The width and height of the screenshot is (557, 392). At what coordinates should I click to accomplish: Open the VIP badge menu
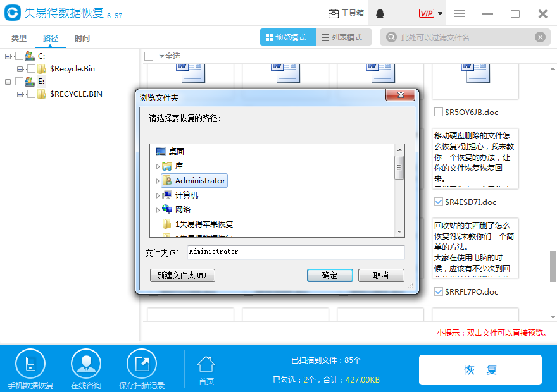point(426,13)
